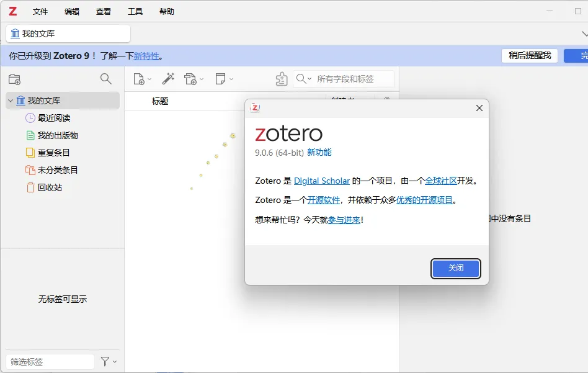This screenshot has height=373, width=588.
Task: Open the 编辑 menu
Action: (71, 12)
